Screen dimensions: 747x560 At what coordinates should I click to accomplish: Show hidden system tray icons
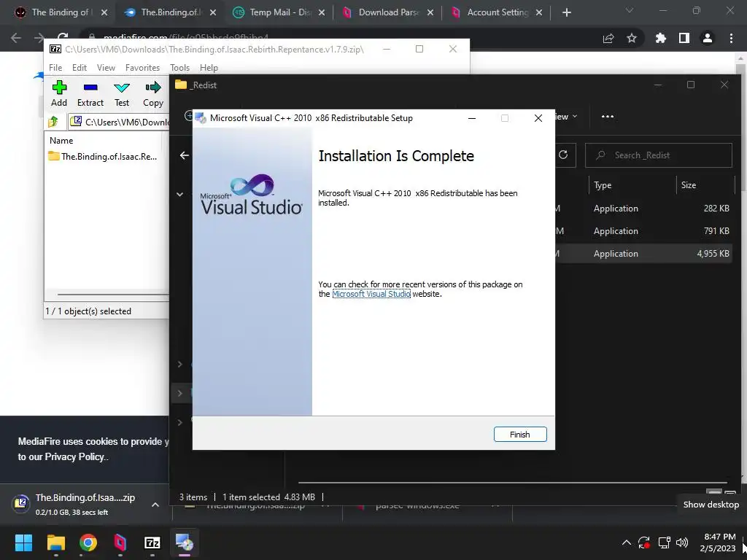click(x=627, y=542)
